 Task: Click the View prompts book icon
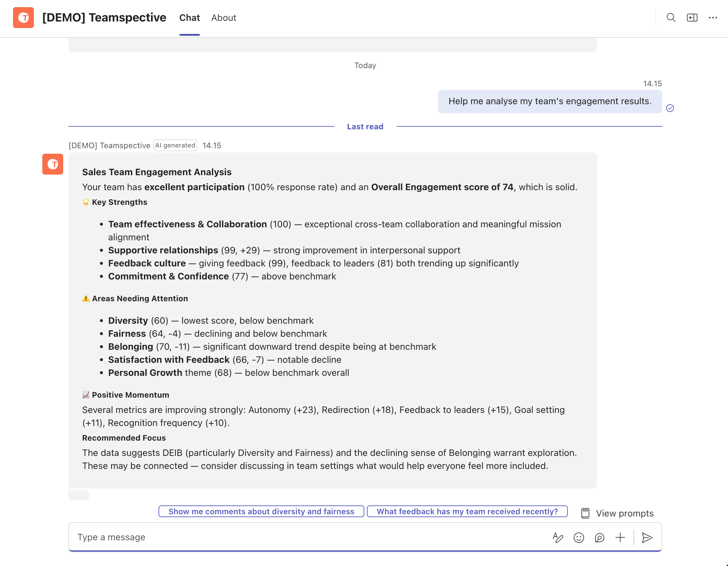(x=585, y=513)
